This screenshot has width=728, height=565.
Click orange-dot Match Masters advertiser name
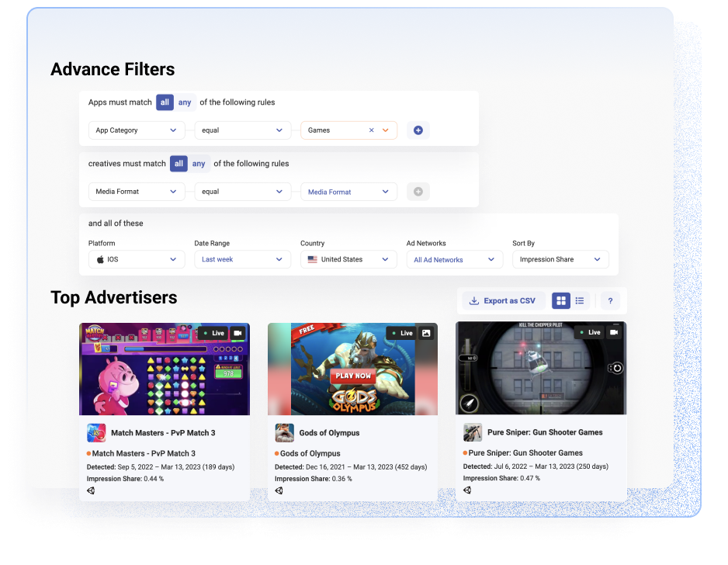click(x=144, y=453)
